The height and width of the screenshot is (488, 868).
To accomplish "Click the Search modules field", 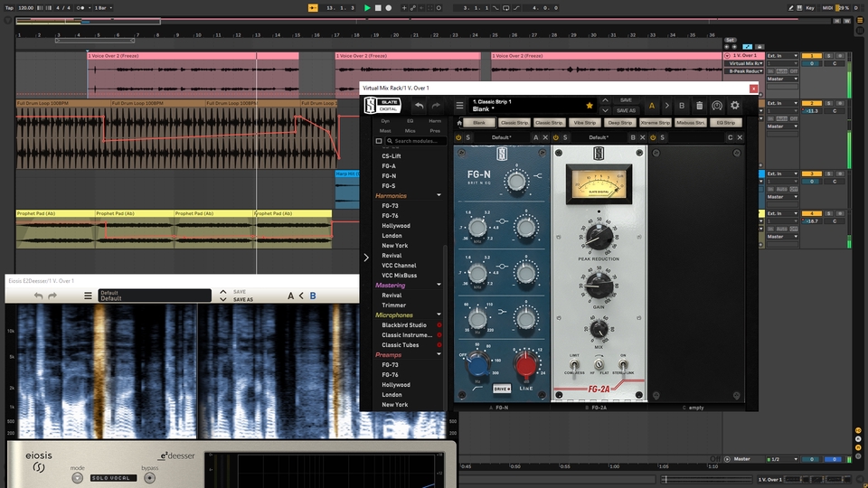I will coord(416,141).
